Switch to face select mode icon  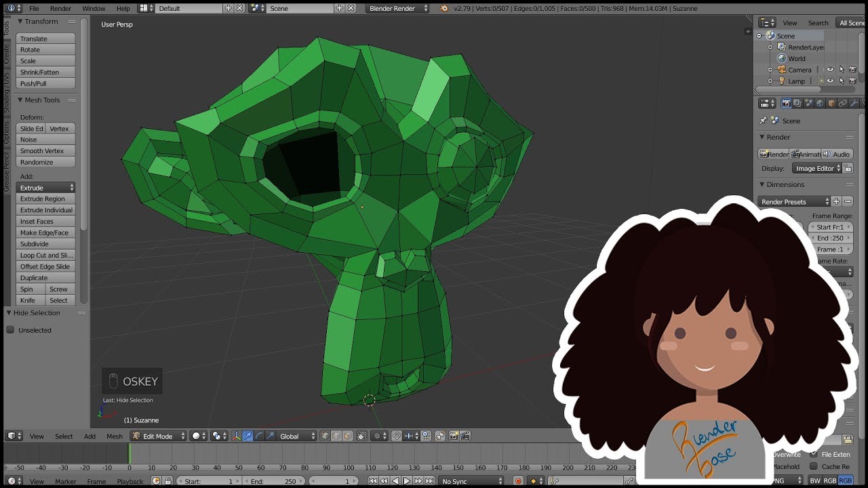coord(347,436)
